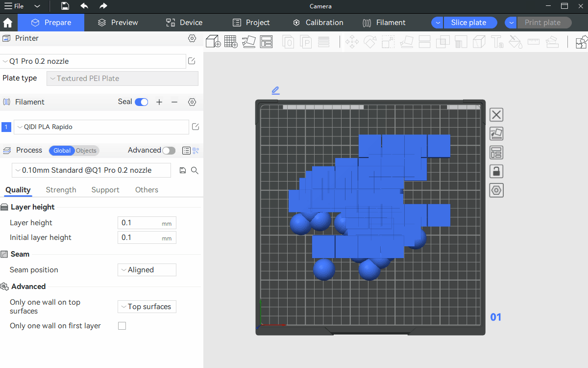Add a filament with the plus icon
This screenshot has width=588, height=368.
click(159, 102)
